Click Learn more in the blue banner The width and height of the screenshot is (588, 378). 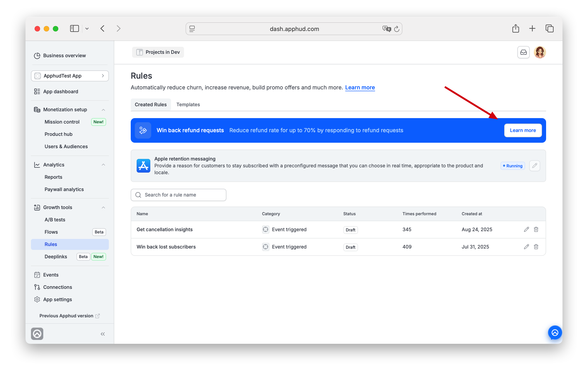pyautogui.click(x=523, y=130)
